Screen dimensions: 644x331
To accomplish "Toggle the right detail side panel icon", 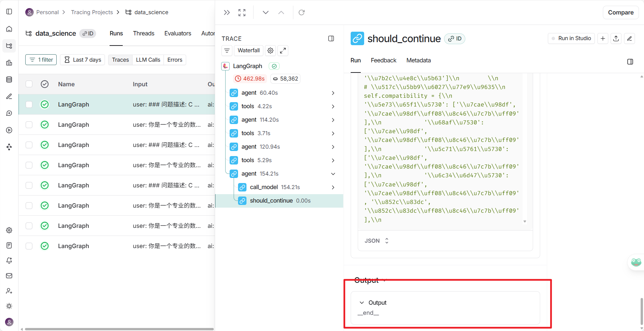I will click(x=630, y=62).
